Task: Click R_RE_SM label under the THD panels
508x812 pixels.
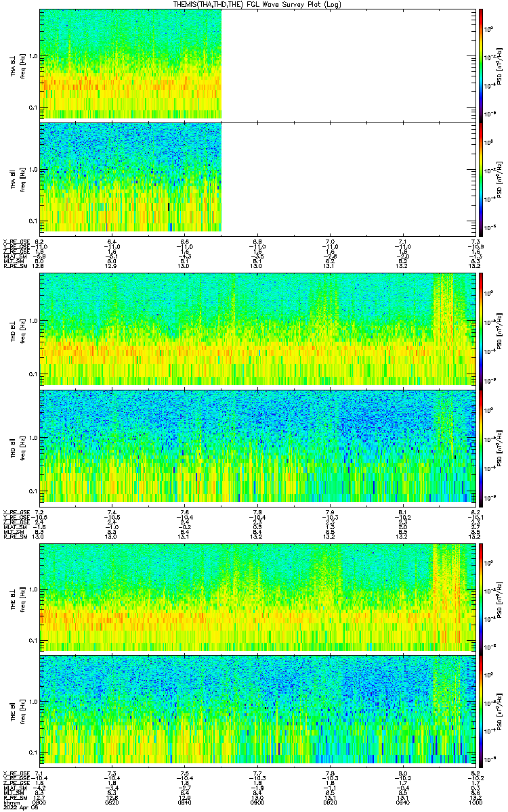Action: click(x=14, y=536)
